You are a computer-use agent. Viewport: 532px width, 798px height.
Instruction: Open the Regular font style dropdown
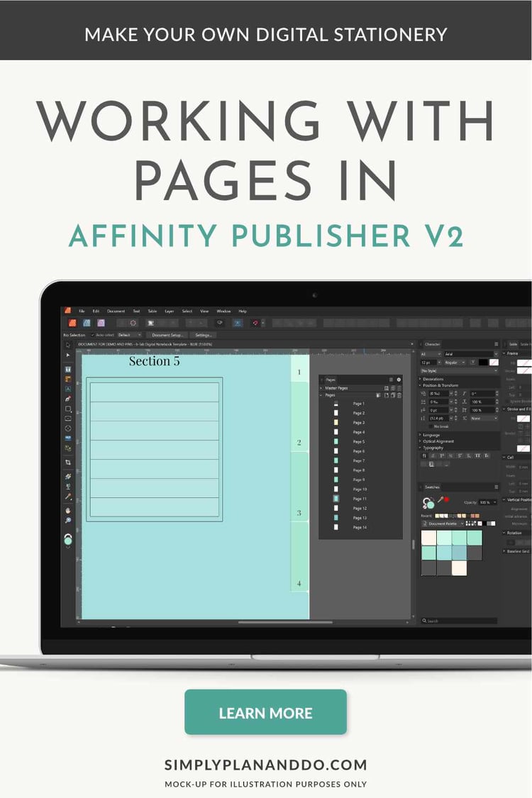[x=455, y=362]
